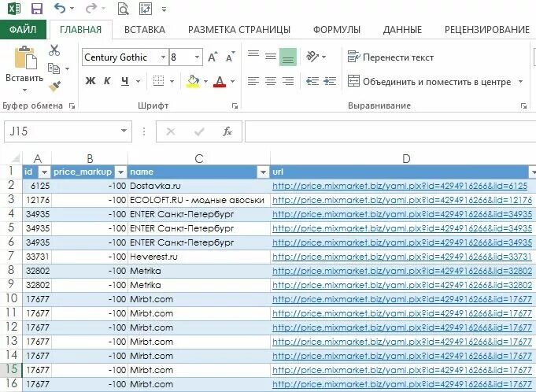The image size is (536, 392).
Task: Open the Dostavka.ru price URL link
Action: pyautogui.click(x=400, y=186)
